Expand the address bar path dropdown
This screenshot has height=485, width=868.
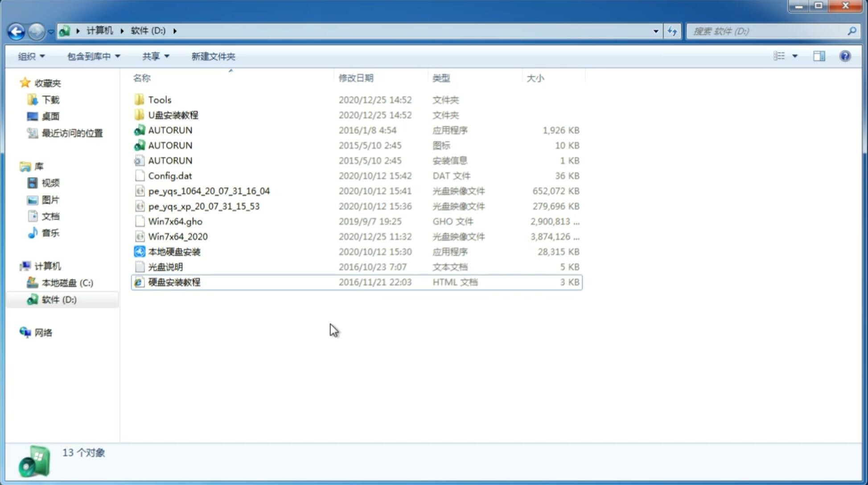656,30
